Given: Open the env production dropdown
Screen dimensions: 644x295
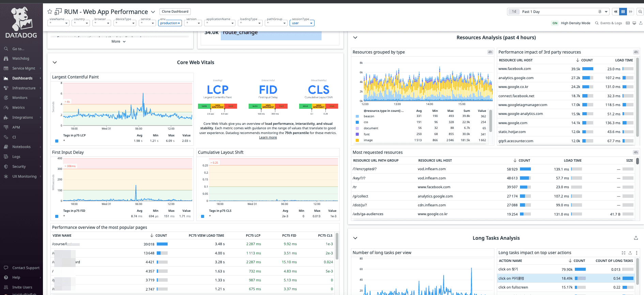Looking at the screenshot, I should coord(170,23).
